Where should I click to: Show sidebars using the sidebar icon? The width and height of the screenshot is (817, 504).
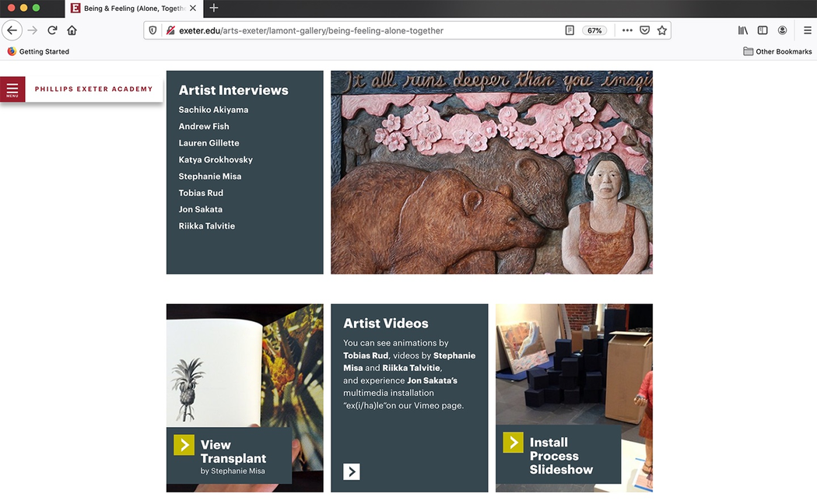[763, 30]
